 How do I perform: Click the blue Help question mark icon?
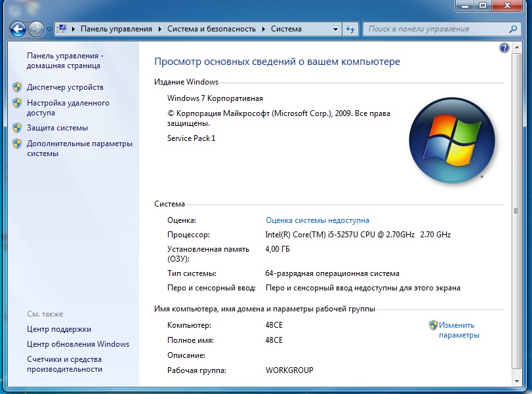504,48
